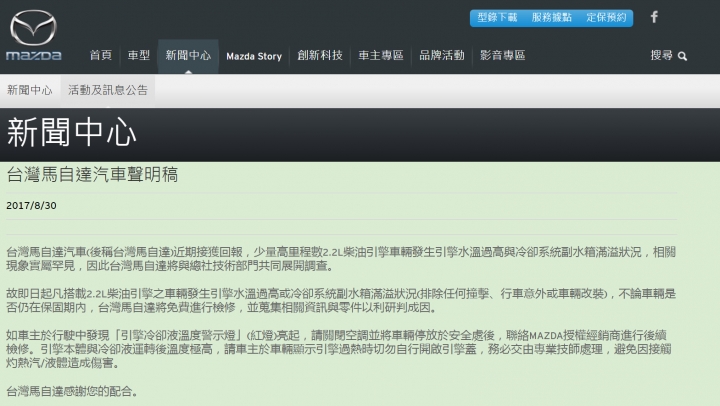
Task: Click paragraph starting 如車主於行駛中發現
Action: tap(339, 349)
